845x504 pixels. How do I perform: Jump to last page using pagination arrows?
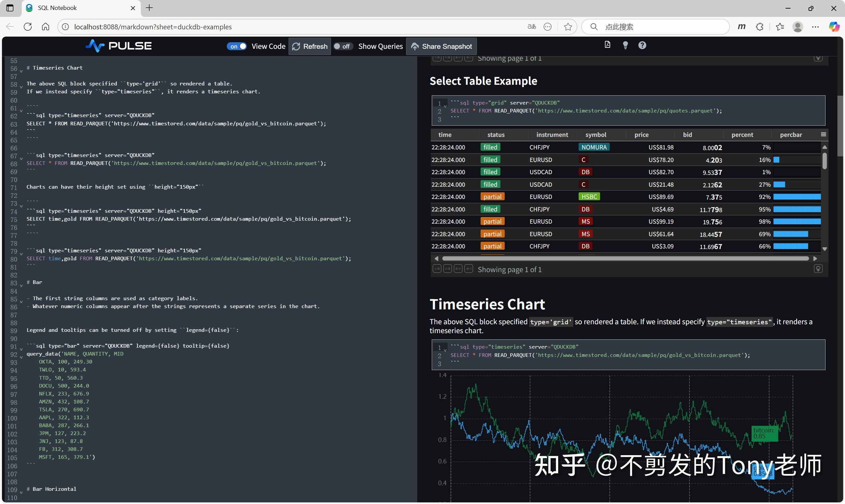tap(469, 268)
